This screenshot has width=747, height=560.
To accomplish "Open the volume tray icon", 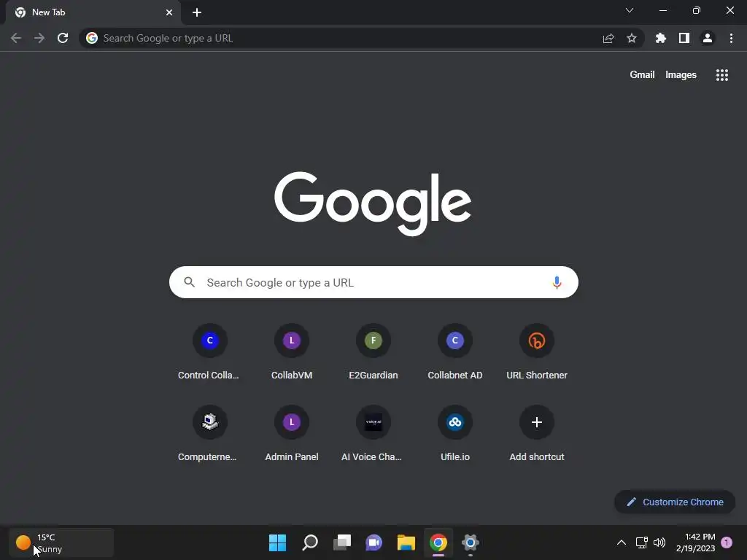I will (659, 542).
